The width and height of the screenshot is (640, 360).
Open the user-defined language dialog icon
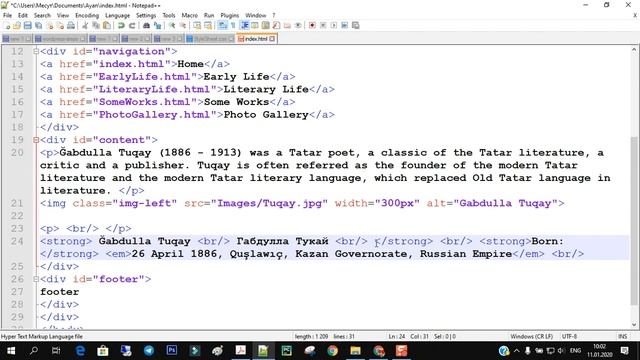tap(255, 25)
